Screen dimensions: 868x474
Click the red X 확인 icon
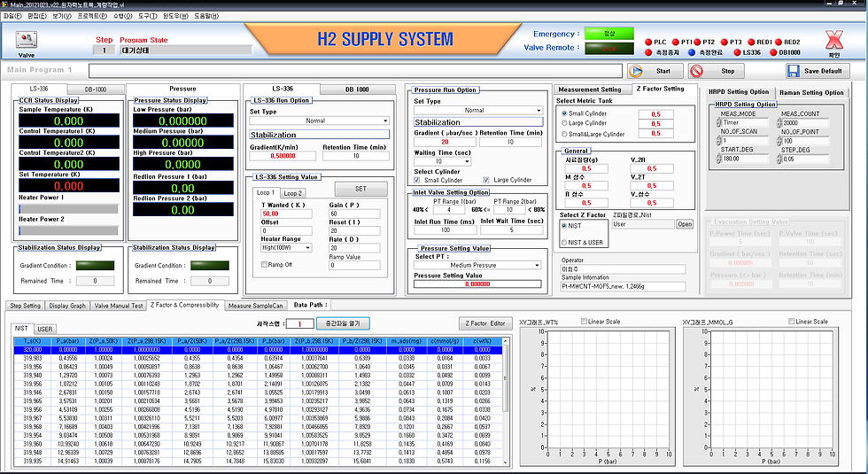834,41
